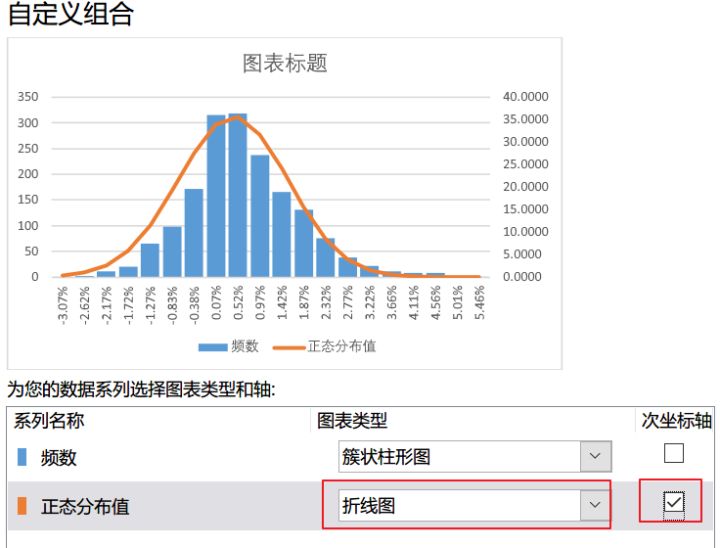Uncheck secondary axis box for 正态分布值
720x548 pixels.
pyautogui.click(x=674, y=503)
